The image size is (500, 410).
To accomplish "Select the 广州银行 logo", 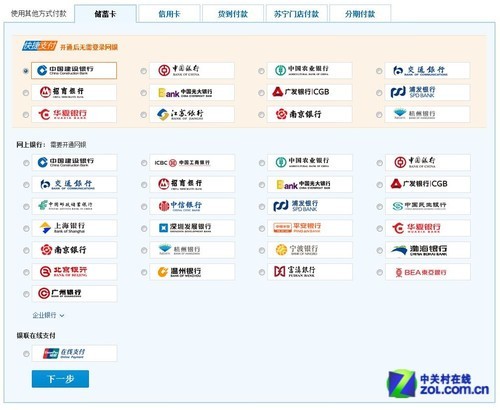I will point(74,294).
